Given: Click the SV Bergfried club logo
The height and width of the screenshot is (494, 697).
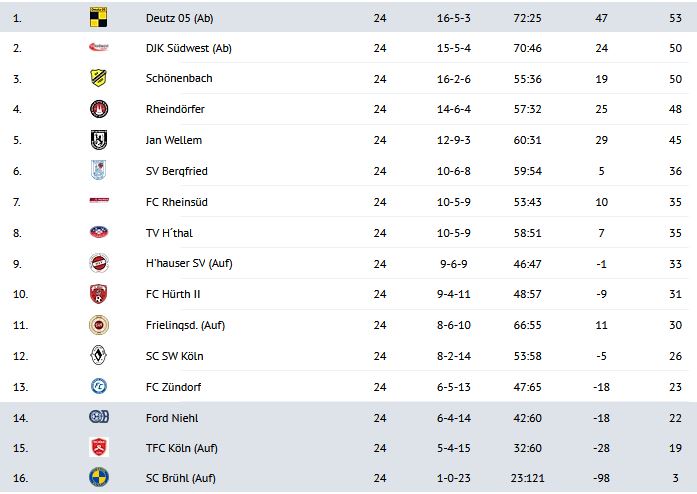Looking at the screenshot, I should pos(99,171).
